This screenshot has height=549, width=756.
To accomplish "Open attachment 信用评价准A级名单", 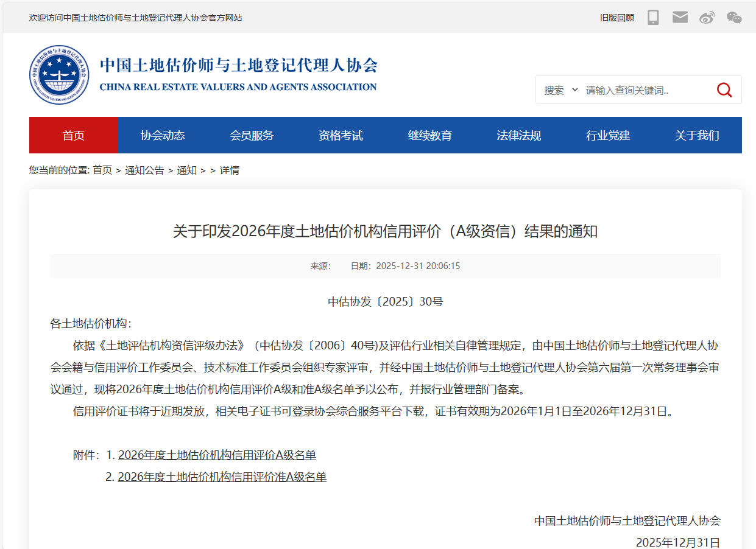I will [x=222, y=477].
